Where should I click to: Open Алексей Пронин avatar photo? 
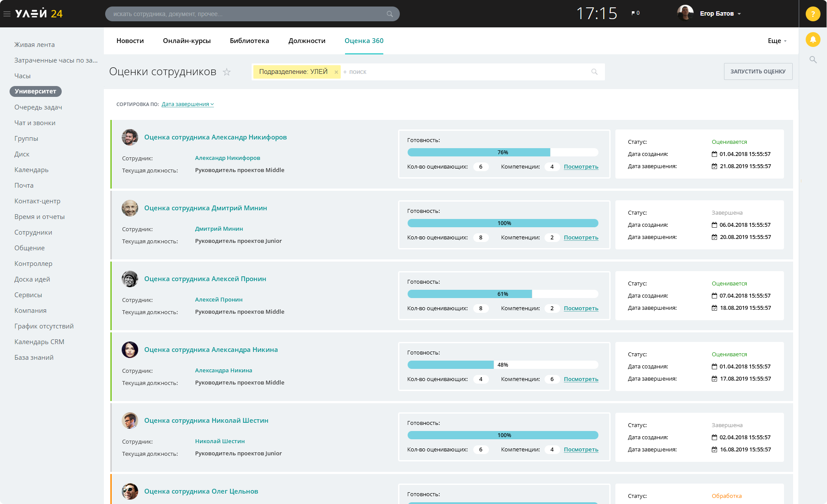coord(130,279)
